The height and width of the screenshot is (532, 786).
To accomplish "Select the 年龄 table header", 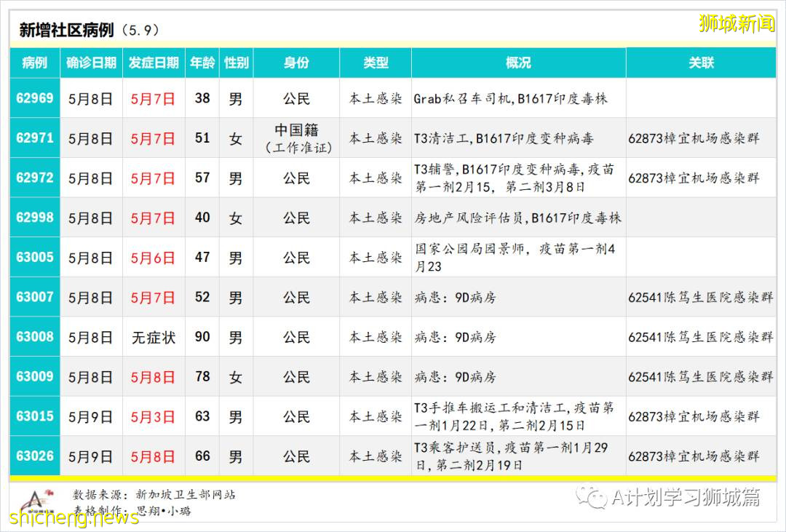I will pyautogui.click(x=202, y=63).
